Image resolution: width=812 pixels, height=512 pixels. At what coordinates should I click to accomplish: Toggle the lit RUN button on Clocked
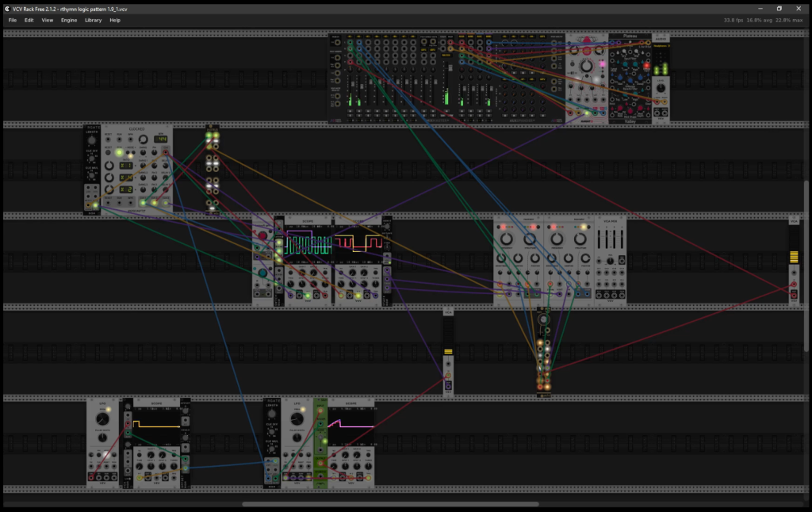click(119, 152)
